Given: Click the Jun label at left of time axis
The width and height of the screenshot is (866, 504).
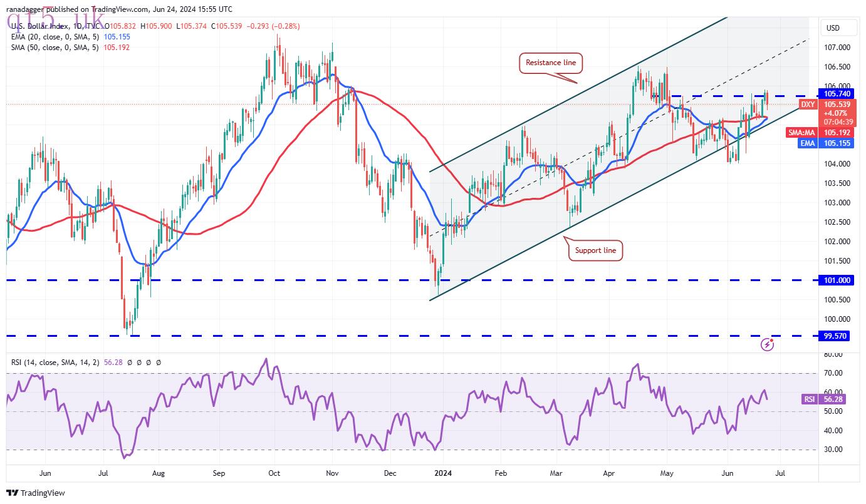Looking at the screenshot, I should 46,474.
